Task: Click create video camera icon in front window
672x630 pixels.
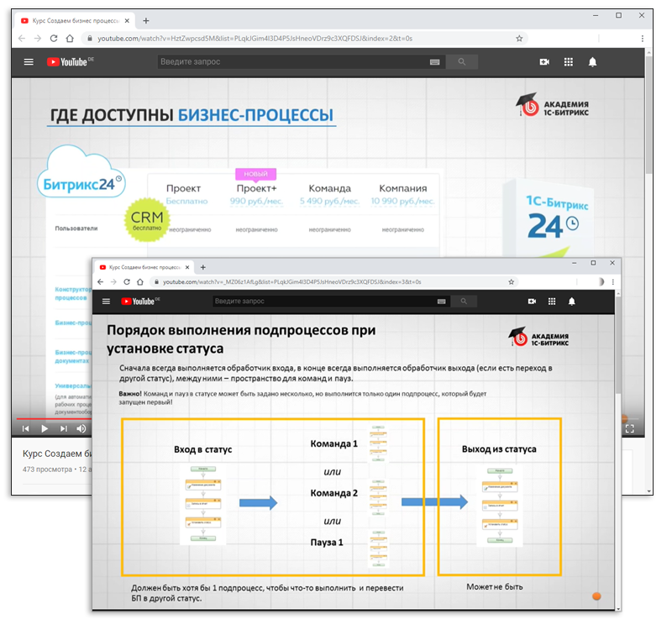Action: click(x=532, y=302)
